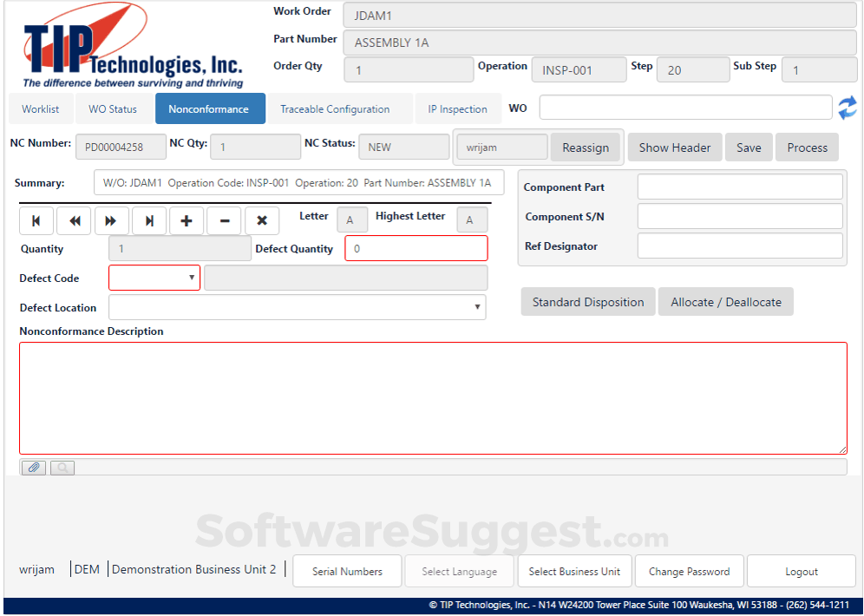Open the Traceable Configuration tab
This screenshot has width=864, height=616.
[334, 108]
